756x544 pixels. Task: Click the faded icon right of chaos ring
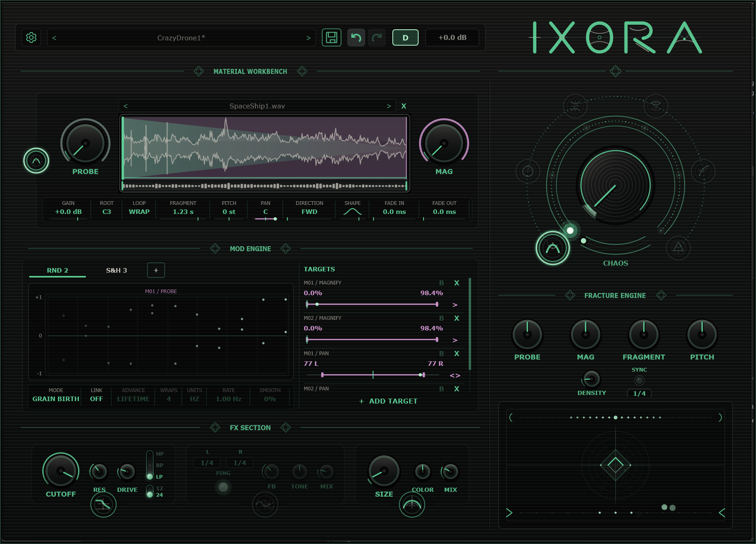(x=703, y=172)
